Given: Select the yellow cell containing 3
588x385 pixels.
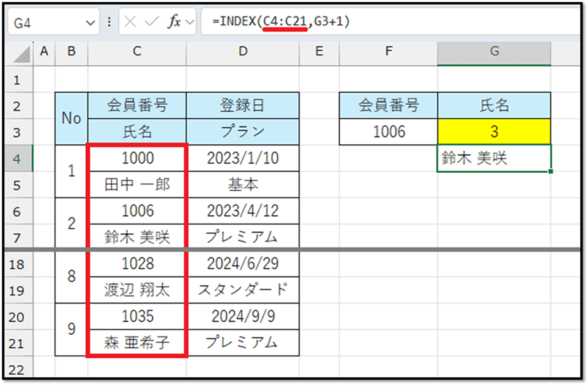Looking at the screenshot, I should coord(494,132).
